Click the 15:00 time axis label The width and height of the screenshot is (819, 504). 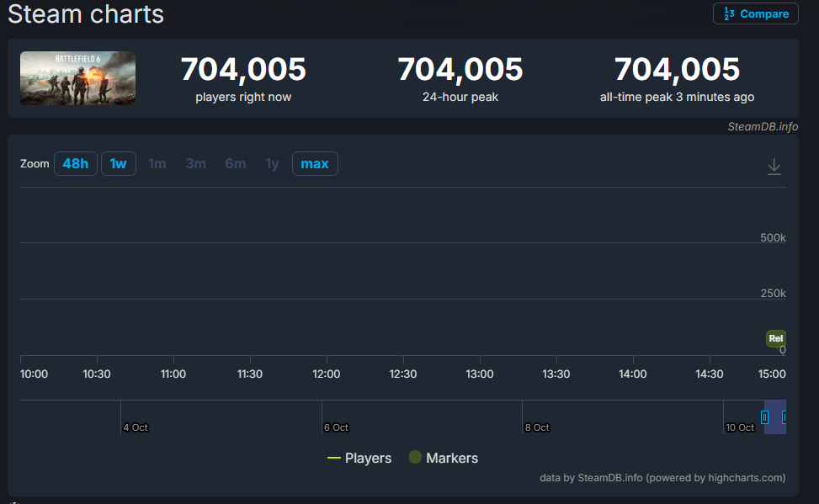(x=772, y=374)
